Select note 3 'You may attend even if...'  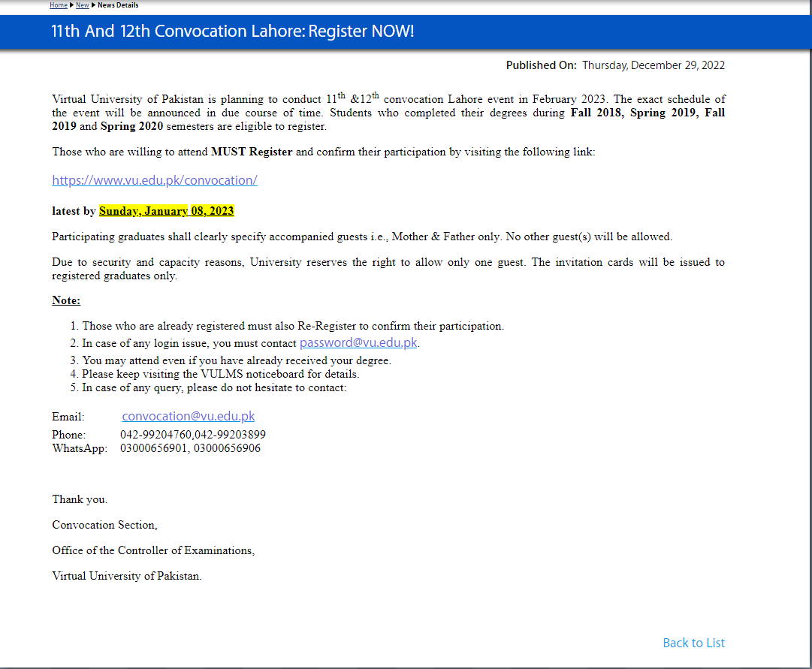tap(237, 360)
